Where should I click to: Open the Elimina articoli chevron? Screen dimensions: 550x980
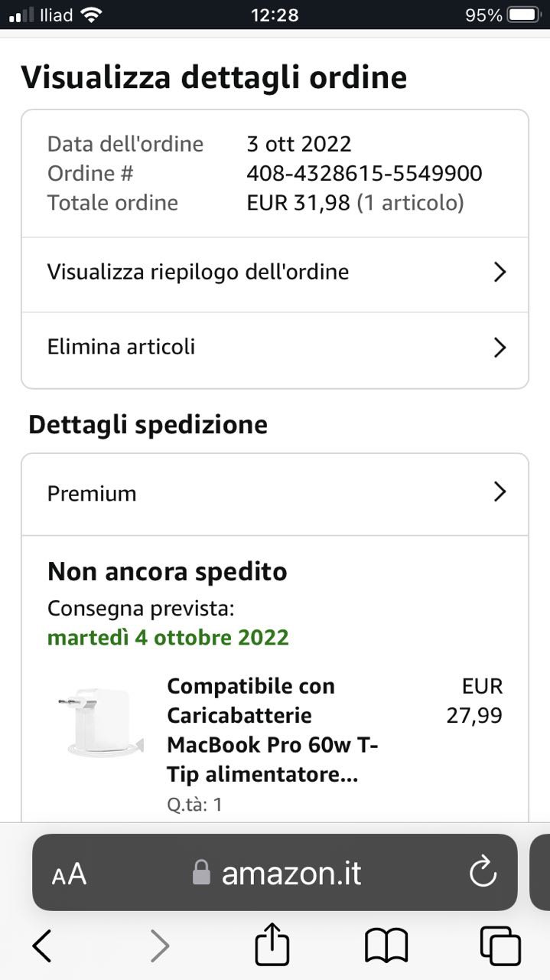[x=500, y=348]
